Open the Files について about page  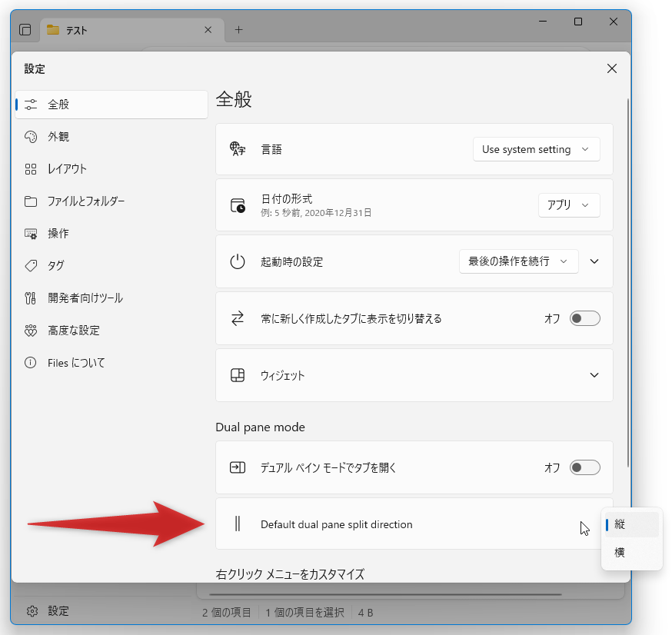tap(111, 363)
